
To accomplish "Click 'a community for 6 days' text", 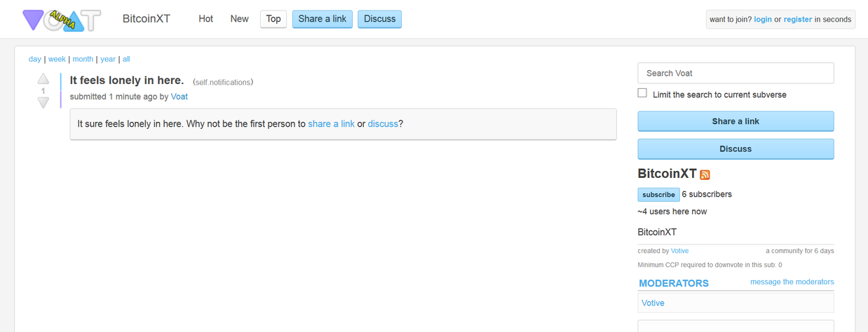I will 800,251.
